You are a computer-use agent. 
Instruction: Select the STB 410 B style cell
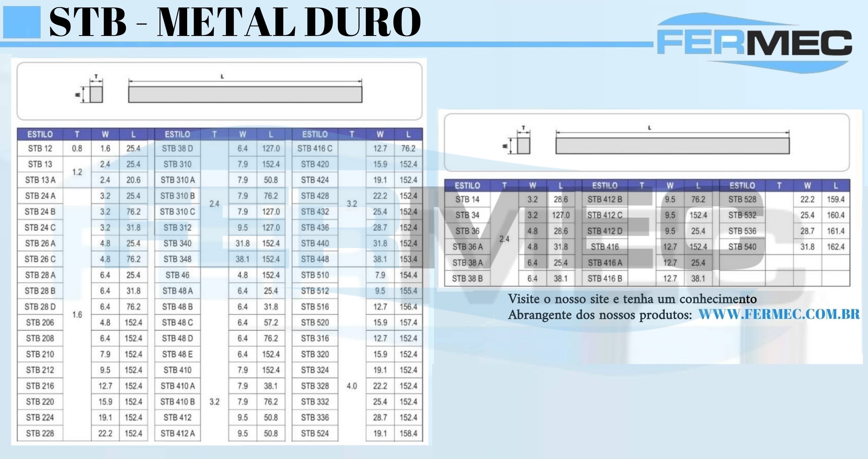[x=178, y=402]
